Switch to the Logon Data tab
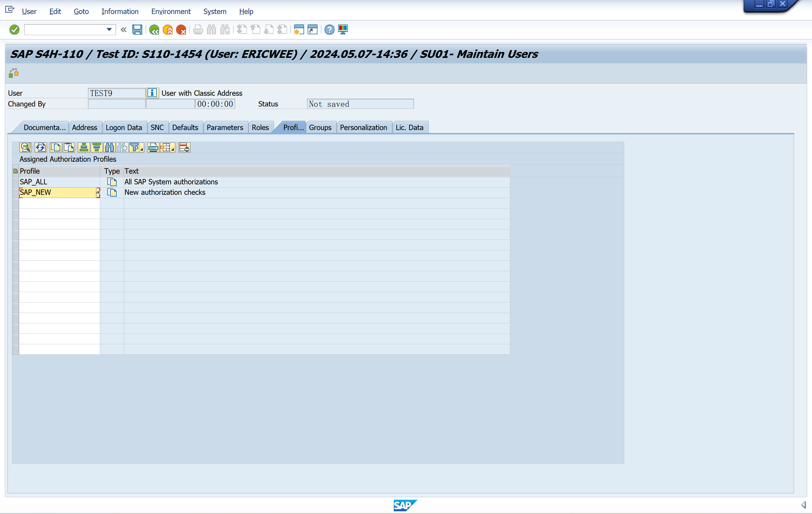The height and width of the screenshot is (514, 812). pos(124,128)
